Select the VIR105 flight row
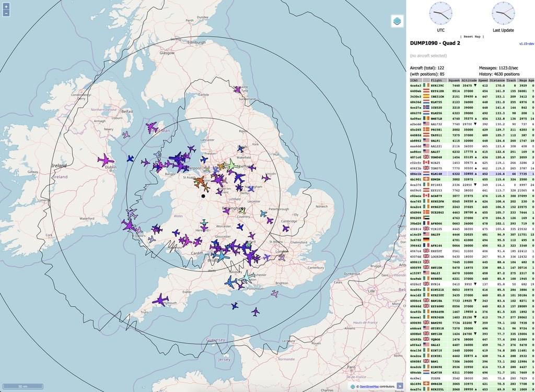Image resolution: width=535 pixels, height=392 pixels. click(x=472, y=229)
